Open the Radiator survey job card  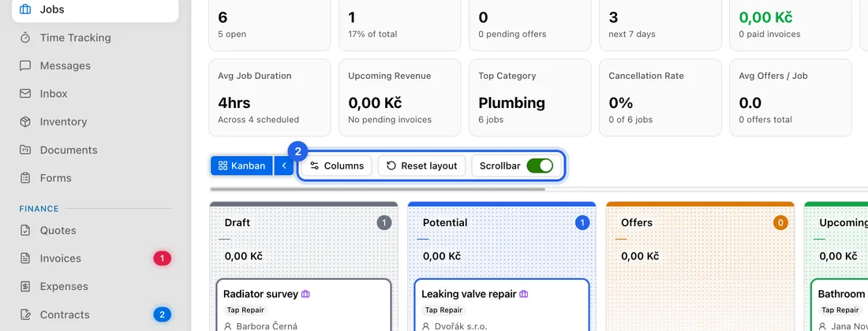pyautogui.click(x=303, y=305)
